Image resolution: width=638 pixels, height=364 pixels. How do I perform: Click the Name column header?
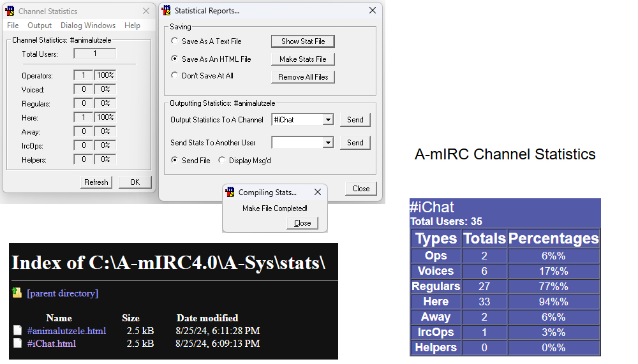pyautogui.click(x=59, y=317)
